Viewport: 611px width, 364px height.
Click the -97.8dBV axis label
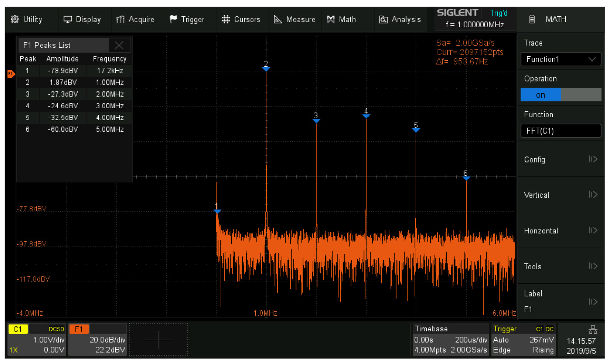tap(31, 244)
